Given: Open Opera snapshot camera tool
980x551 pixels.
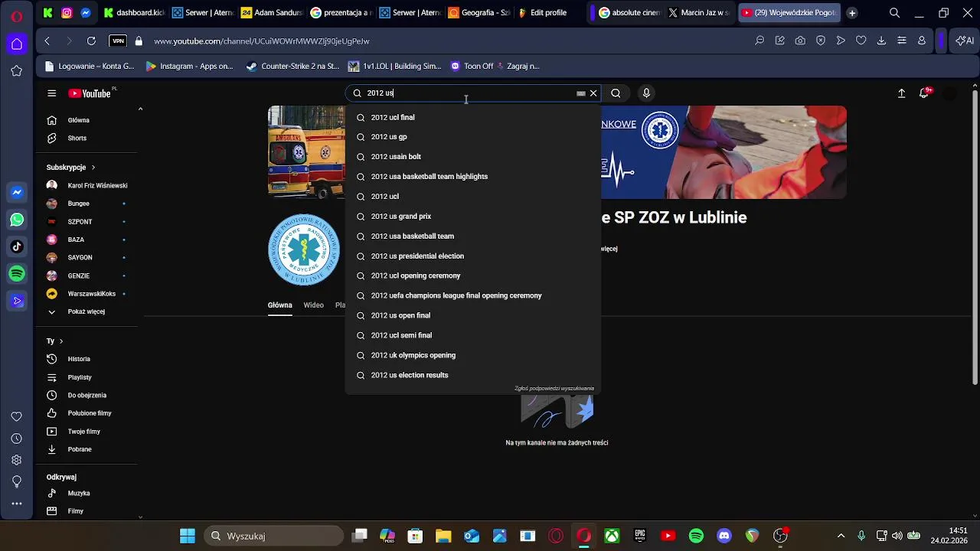Looking at the screenshot, I should [800, 41].
